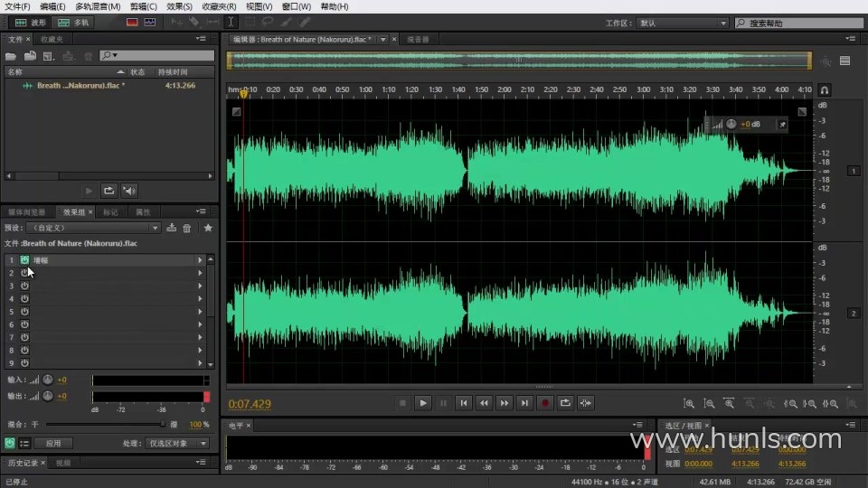868x488 pixels.
Task: Toggle loop playback in transport bar
Action: (566, 403)
